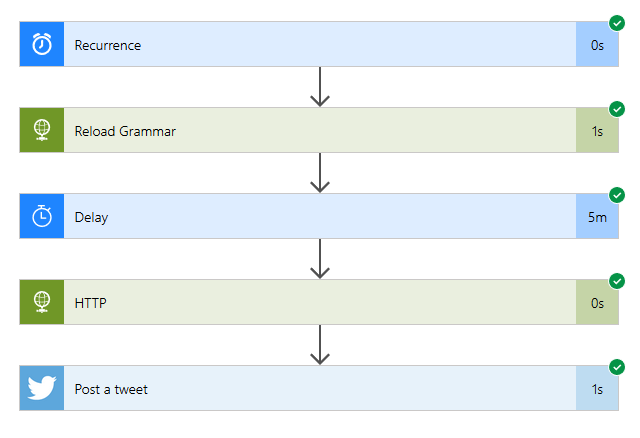Viewport: 640px width, 438px height.
Task: Click green success checkmark on HTTP step
Action: [x=617, y=281]
